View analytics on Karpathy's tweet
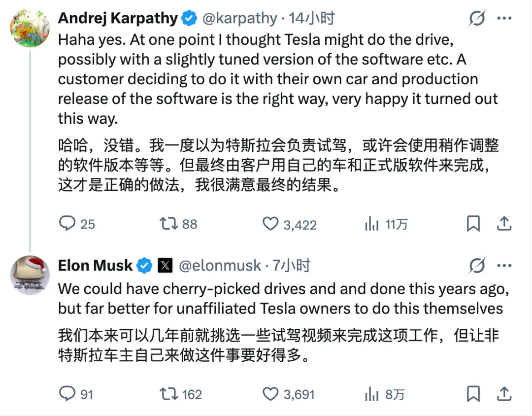 point(371,224)
